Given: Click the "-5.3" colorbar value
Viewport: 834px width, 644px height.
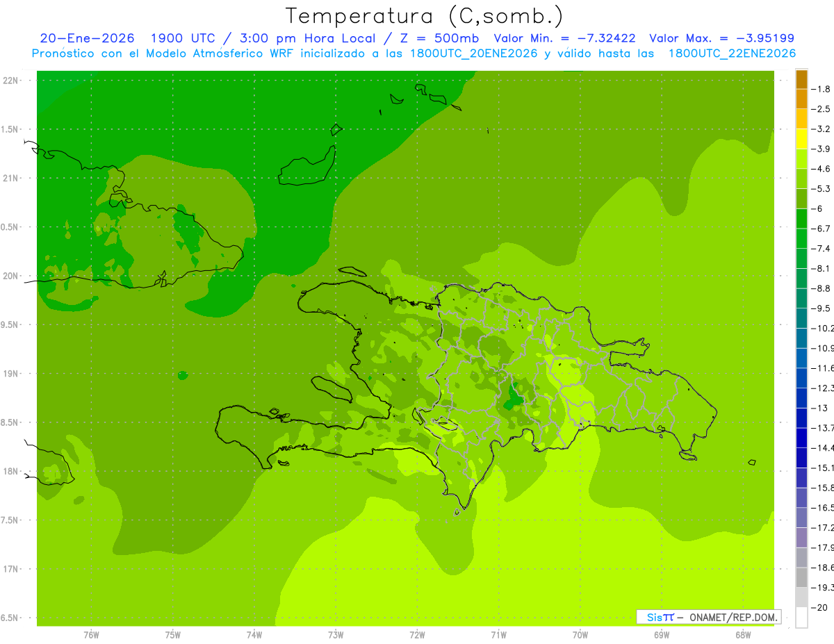Looking at the screenshot, I should (821, 189).
